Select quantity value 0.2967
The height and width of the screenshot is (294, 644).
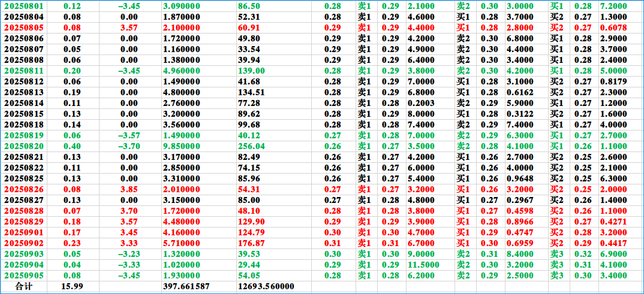tap(519, 199)
